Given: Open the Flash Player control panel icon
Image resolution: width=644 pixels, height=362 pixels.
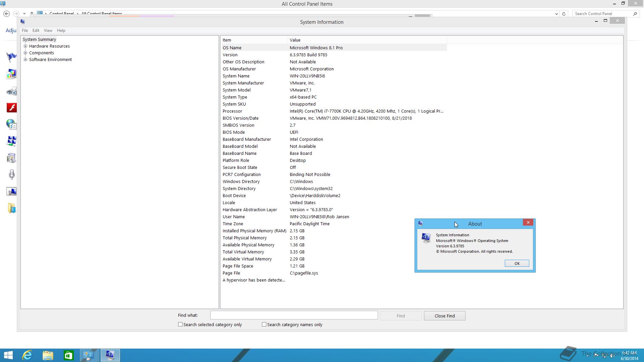Looking at the screenshot, I should (12, 108).
